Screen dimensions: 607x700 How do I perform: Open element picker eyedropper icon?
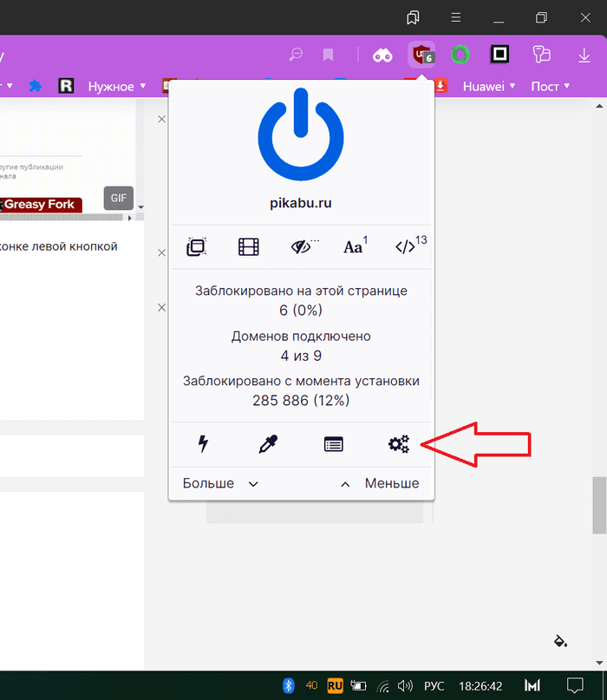click(x=268, y=444)
